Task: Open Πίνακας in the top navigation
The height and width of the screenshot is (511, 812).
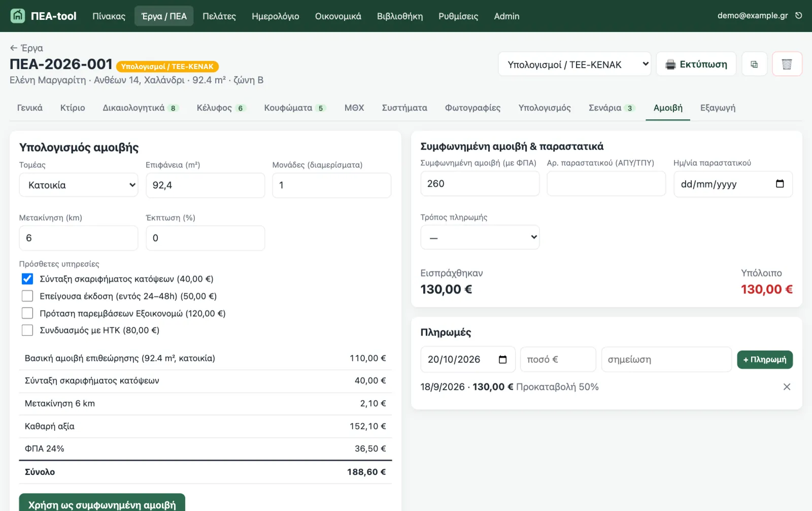Action: 109,16
